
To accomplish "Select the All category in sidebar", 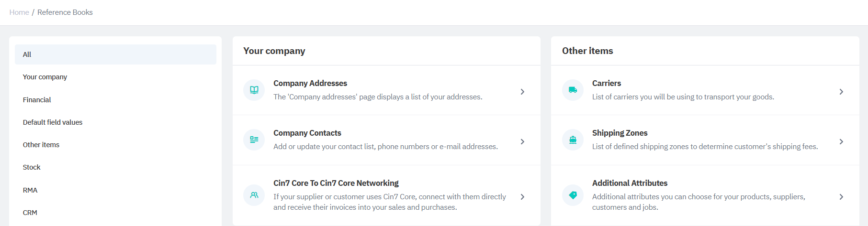I will 27,54.
